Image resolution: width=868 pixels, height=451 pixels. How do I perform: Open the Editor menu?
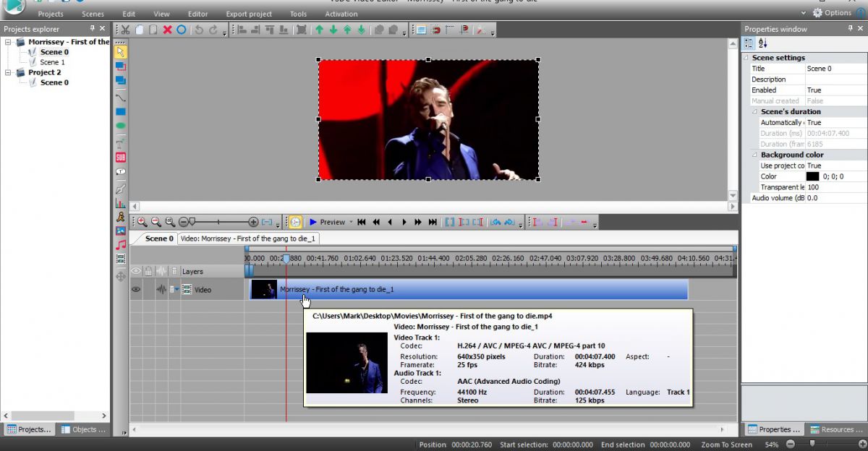coord(197,14)
